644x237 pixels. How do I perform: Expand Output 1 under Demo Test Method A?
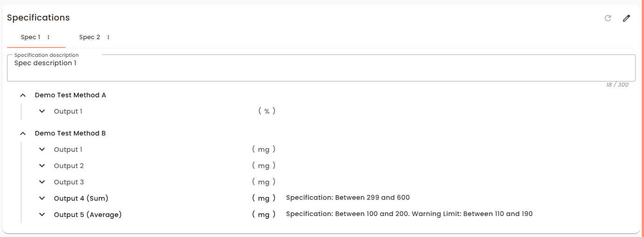pos(42,111)
